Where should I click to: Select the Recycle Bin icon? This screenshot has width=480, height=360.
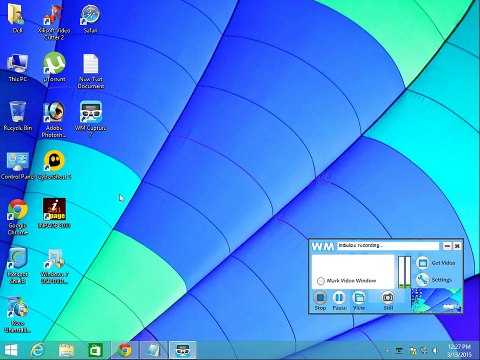click(x=18, y=116)
